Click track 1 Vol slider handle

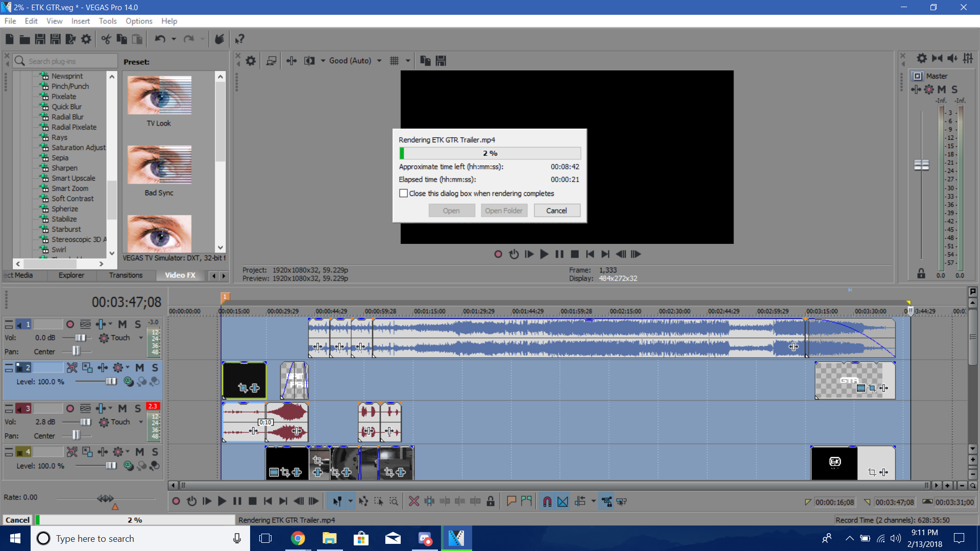pyautogui.click(x=80, y=338)
